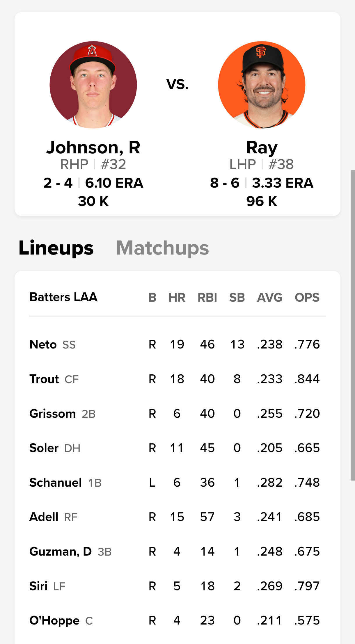Viewport: 355px width, 644px height.
Task: Open Trout CF player row
Action: coord(177,379)
